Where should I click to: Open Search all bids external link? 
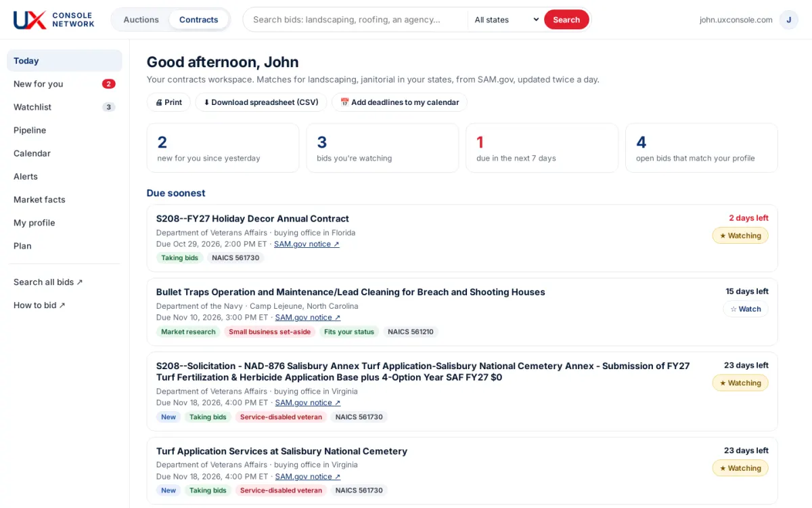[x=48, y=282]
